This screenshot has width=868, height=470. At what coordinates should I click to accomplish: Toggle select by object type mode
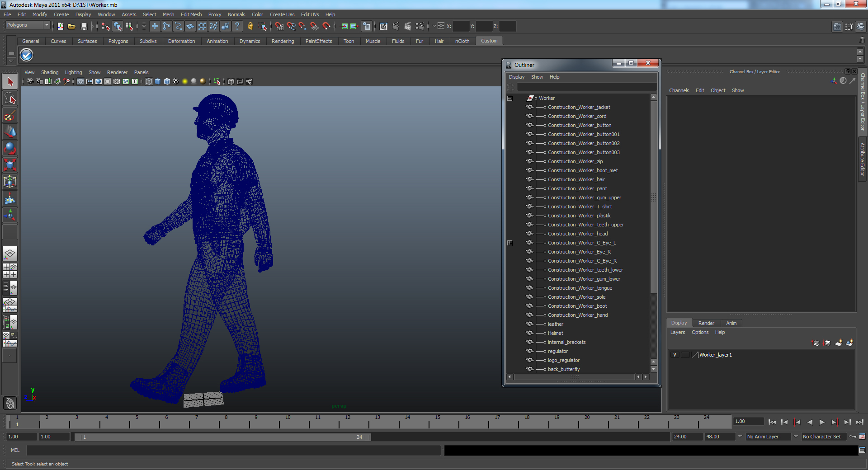point(118,26)
